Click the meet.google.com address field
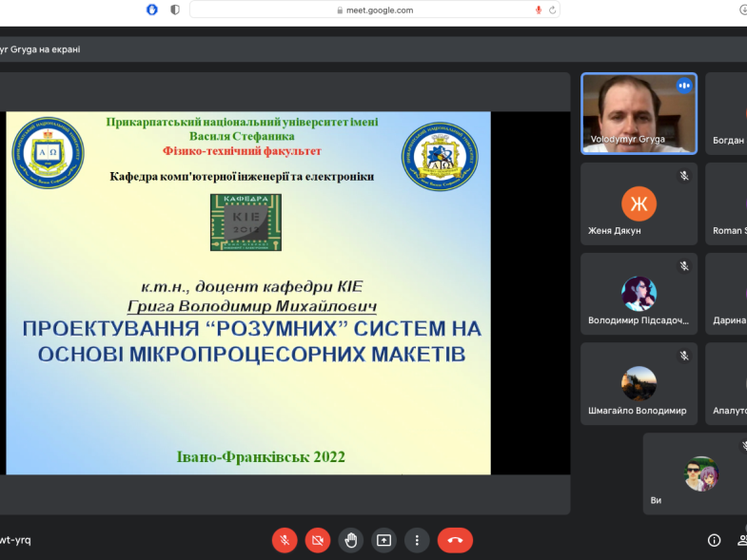The height and width of the screenshot is (560, 747). (375, 10)
